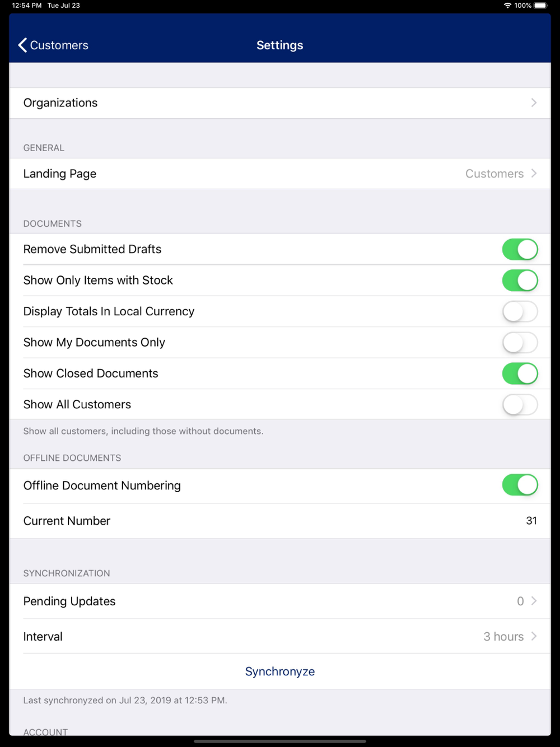Tap the back arrow icon beside Customers

(x=22, y=45)
